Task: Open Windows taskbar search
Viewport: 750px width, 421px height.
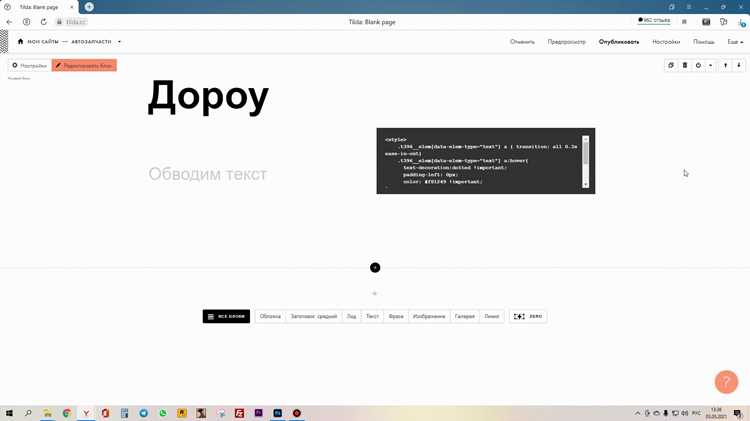Action: [x=28, y=413]
